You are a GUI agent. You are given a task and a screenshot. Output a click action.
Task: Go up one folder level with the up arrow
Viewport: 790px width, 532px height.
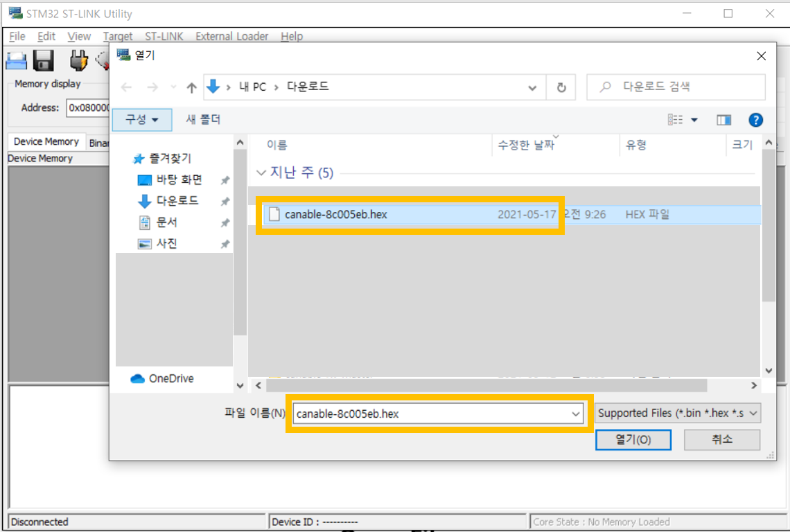[191, 88]
